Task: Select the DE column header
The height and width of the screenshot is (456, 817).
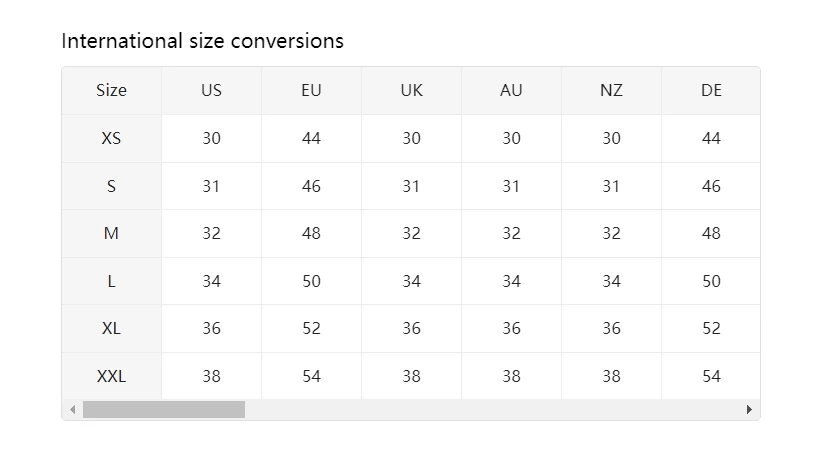Action: click(x=711, y=90)
